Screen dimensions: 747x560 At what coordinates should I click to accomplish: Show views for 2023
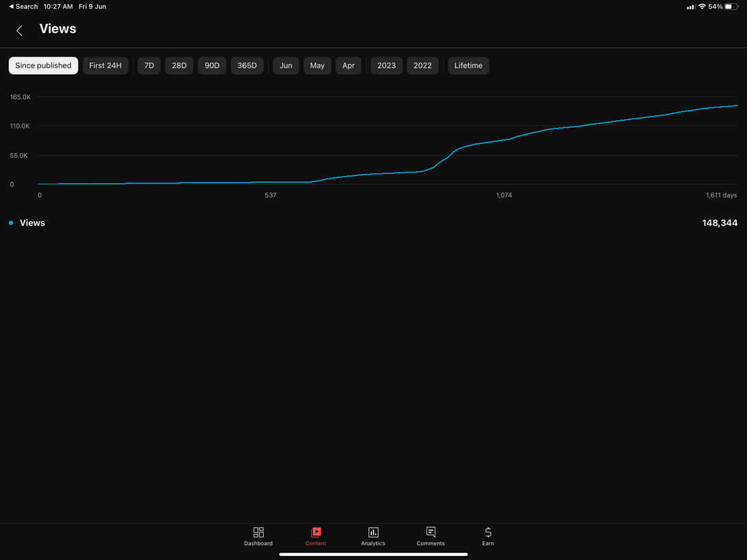386,66
